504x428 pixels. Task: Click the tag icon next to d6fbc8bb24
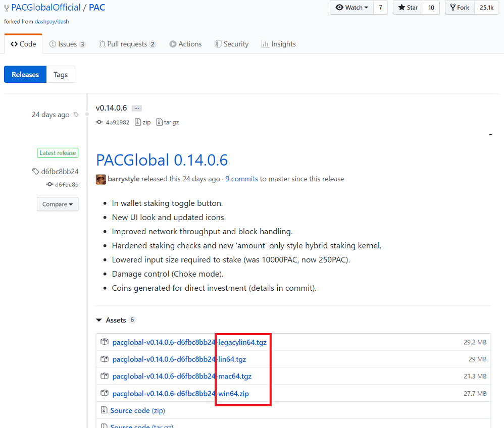(36, 172)
